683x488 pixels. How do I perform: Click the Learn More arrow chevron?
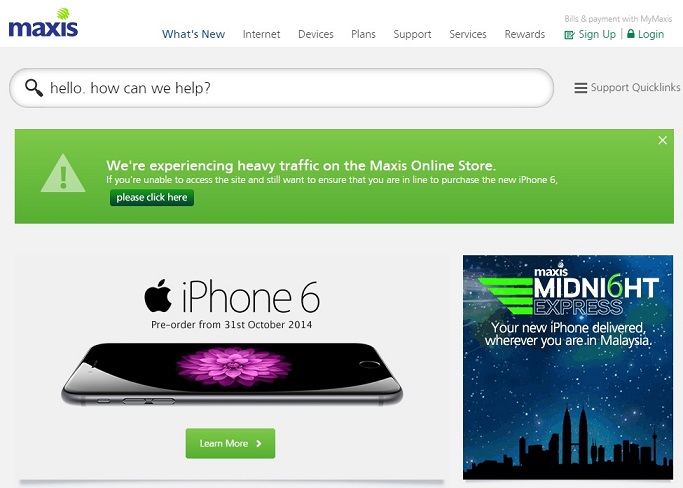click(259, 444)
